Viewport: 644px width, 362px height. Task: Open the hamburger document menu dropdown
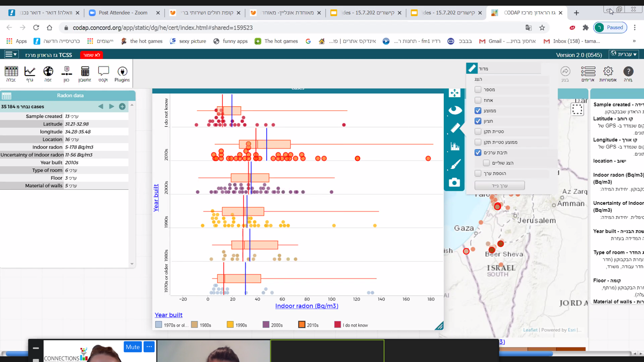tap(11, 54)
